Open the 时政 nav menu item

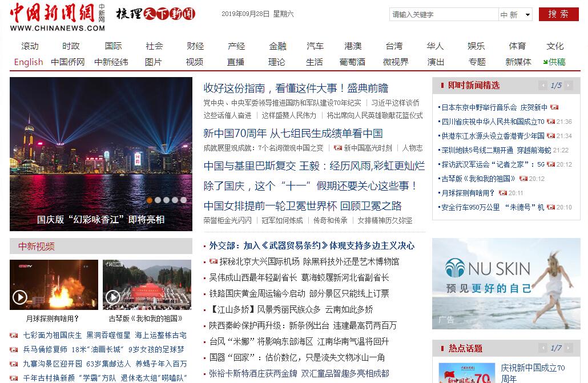pyautogui.click(x=71, y=46)
